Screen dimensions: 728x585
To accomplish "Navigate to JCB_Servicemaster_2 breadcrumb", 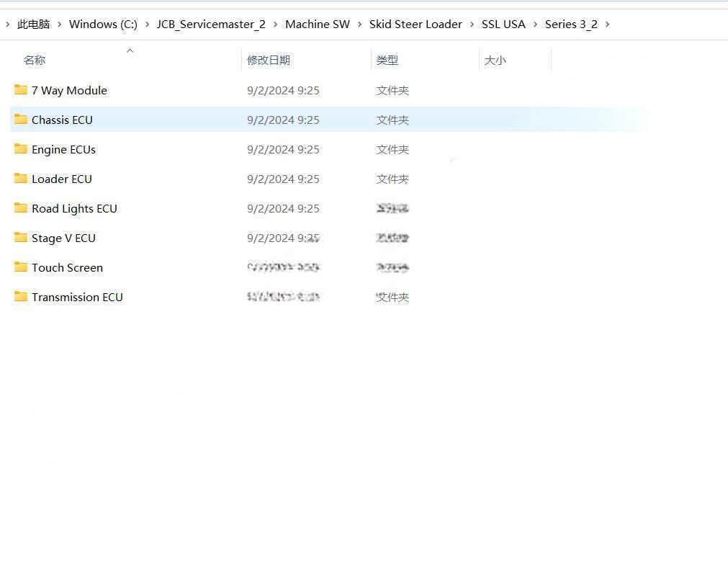I will tap(210, 24).
